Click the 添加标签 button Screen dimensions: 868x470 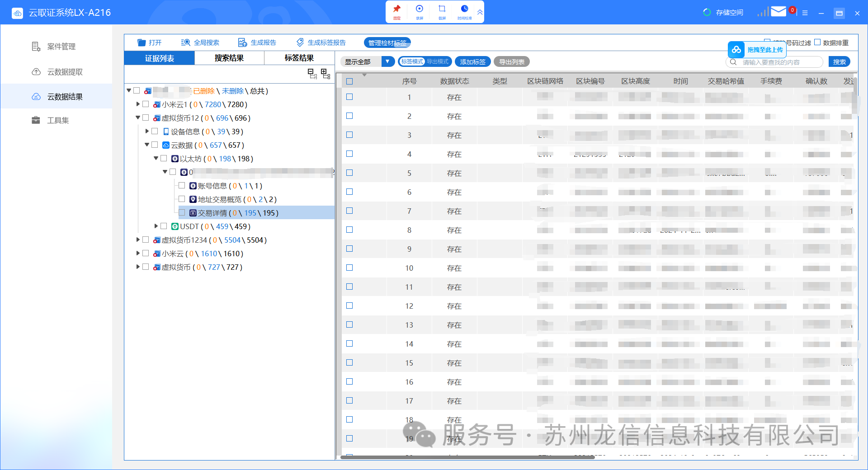[472, 61]
